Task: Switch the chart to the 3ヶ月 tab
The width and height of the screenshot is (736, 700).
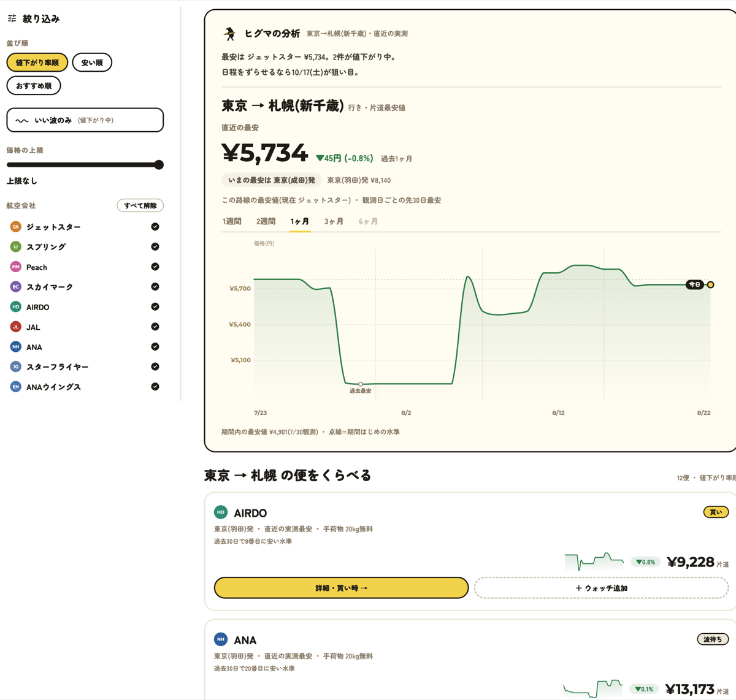Action: pos(334,221)
